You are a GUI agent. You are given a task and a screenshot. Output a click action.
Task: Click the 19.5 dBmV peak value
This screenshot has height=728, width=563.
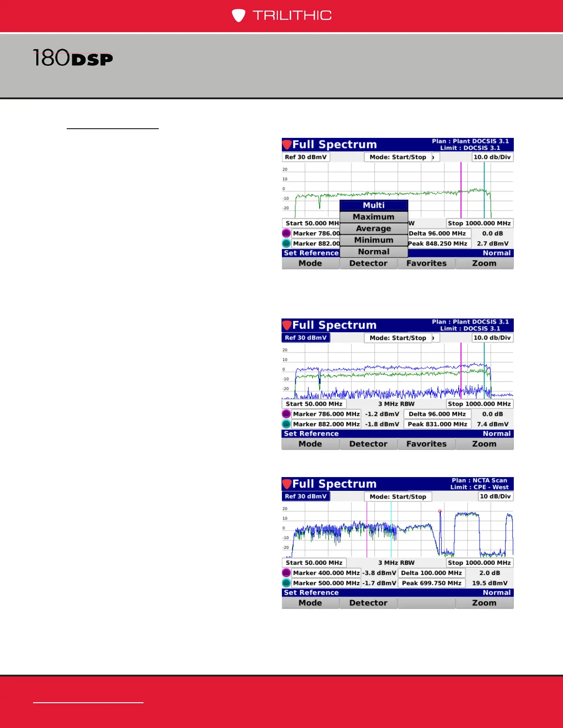coord(490,583)
